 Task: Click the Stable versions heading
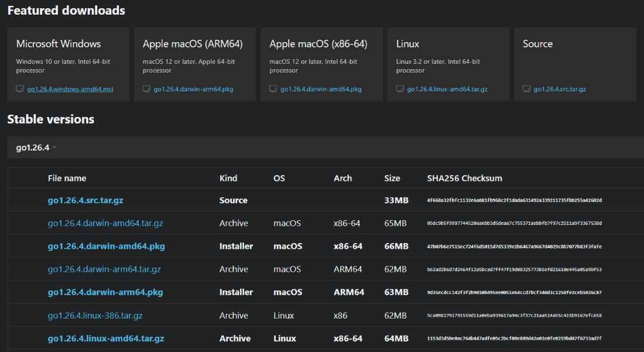50,119
